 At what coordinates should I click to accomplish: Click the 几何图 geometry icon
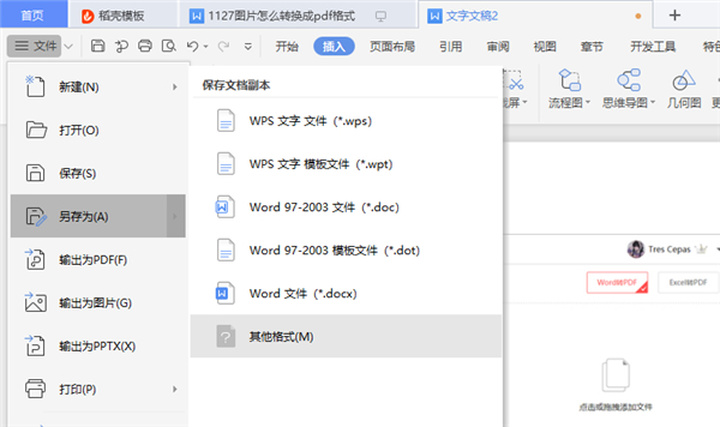pyautogui.click(x=684, y=81)
